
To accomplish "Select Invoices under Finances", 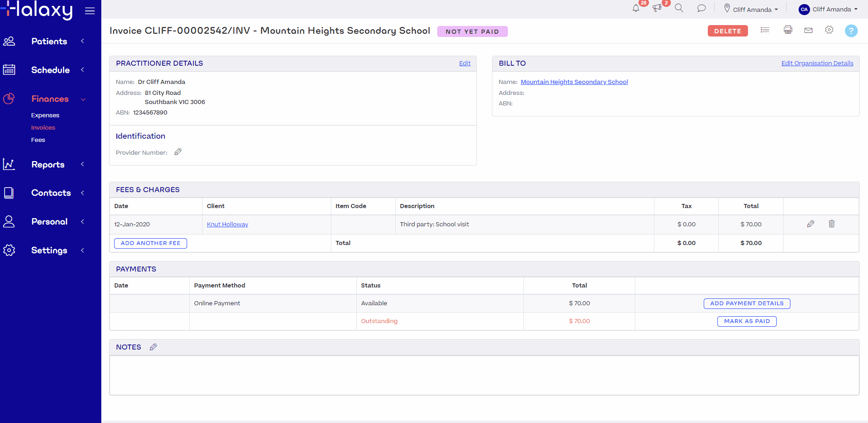I will click(x=43, y=127).
